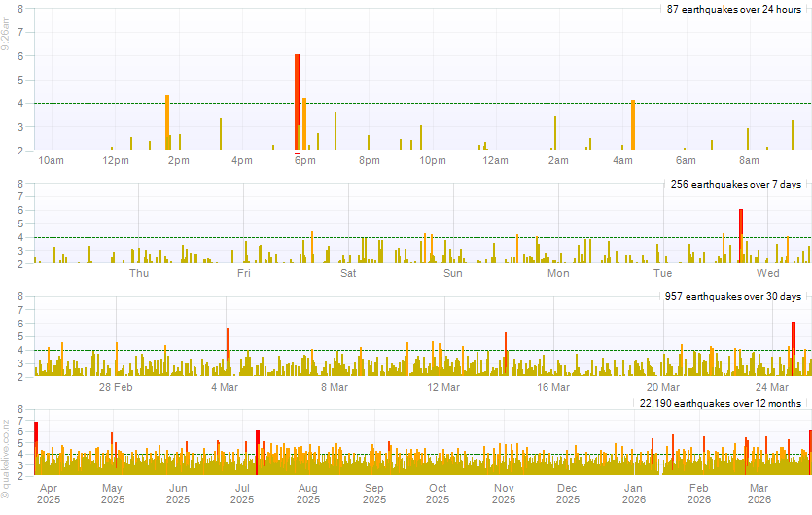Select the '957 earthquakes over 30 days' label
The height and width of the screenshot is (515, 812).
732,296
